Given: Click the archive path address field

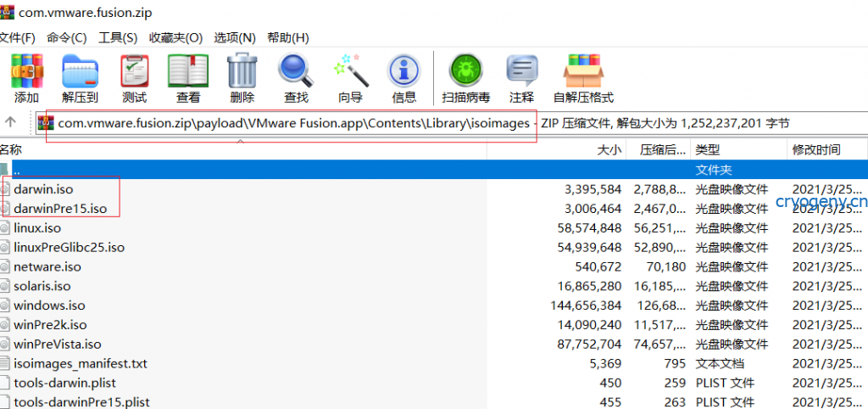Looking at the screenshot, I should point(452,123).
